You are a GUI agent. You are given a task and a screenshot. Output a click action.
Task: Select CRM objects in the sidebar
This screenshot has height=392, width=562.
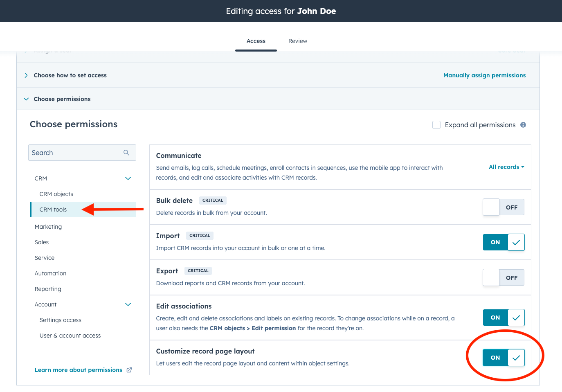(x=56, y=194)
